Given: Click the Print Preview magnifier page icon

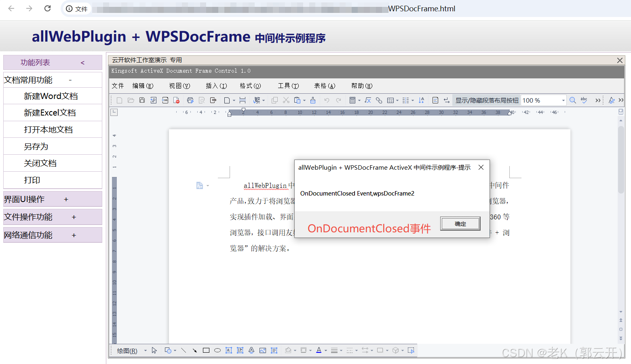Looking at the screenshot, I should click(202, 100).
